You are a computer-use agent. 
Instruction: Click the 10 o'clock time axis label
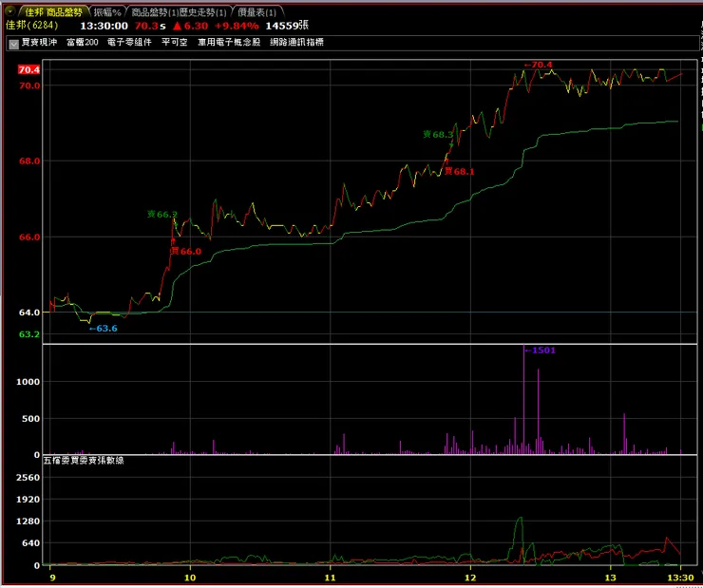click(x=190, y=578)
